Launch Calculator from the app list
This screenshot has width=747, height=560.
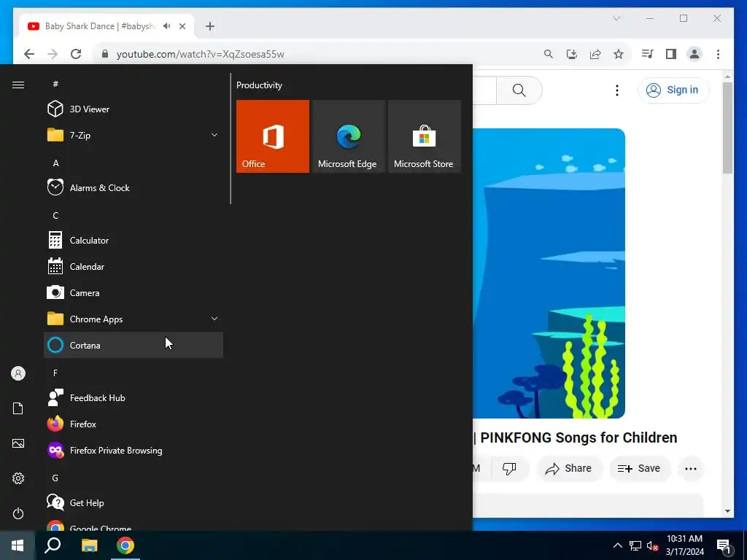click(133, 241)
